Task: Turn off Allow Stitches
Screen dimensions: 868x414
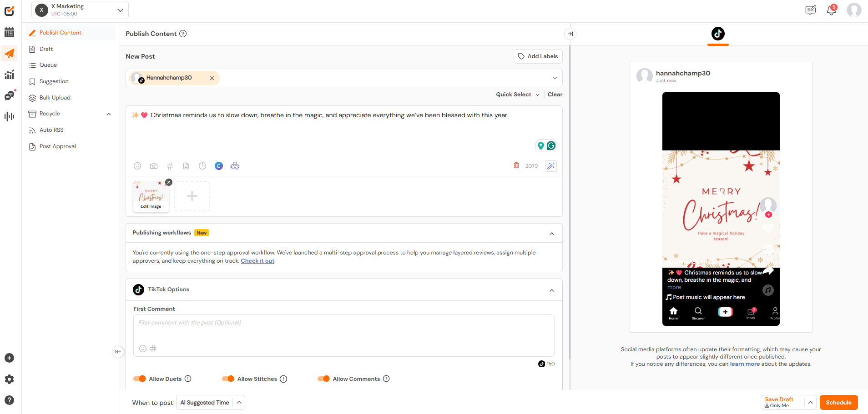Action: 229,379
